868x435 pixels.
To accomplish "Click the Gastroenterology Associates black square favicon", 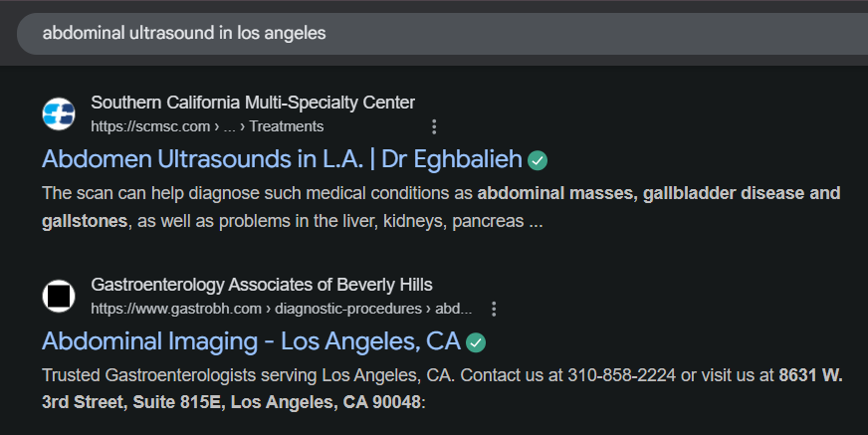I will tap(59, 296).
